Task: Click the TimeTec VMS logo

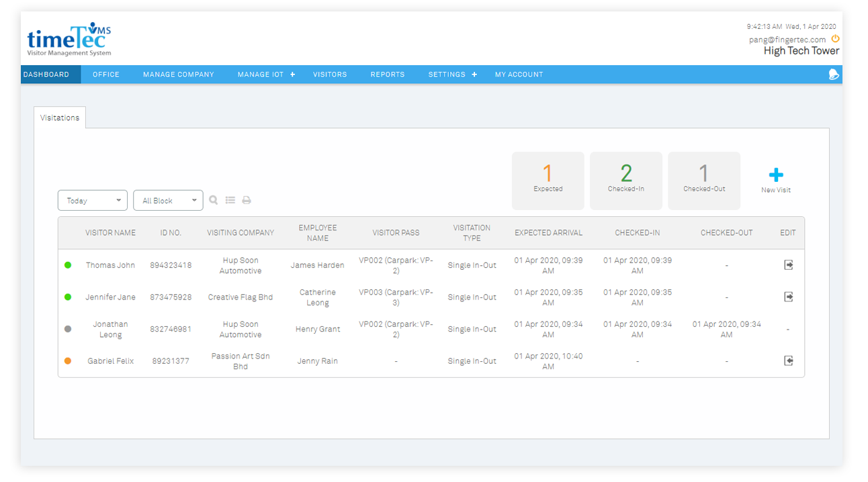Action: pos(69,42)
